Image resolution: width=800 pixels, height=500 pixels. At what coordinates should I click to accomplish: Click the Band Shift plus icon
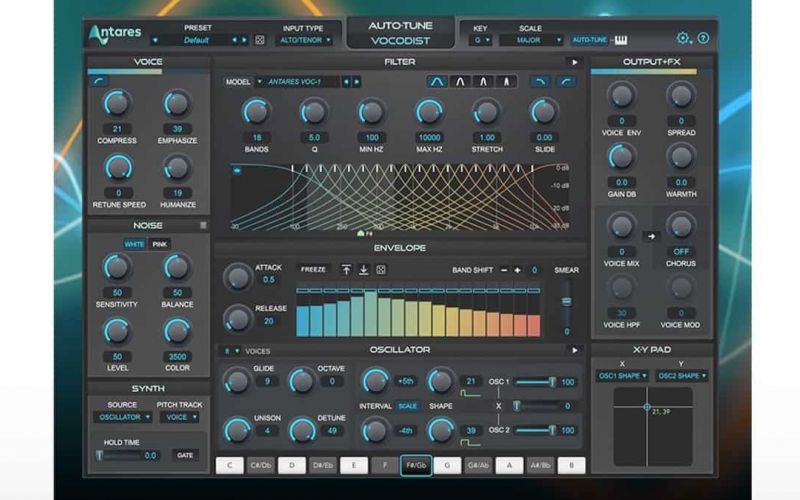pos(518,270)
